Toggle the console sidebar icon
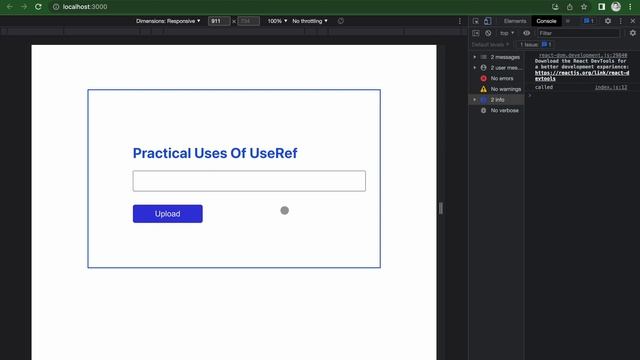The image size is (640, 360). (476, 33)
